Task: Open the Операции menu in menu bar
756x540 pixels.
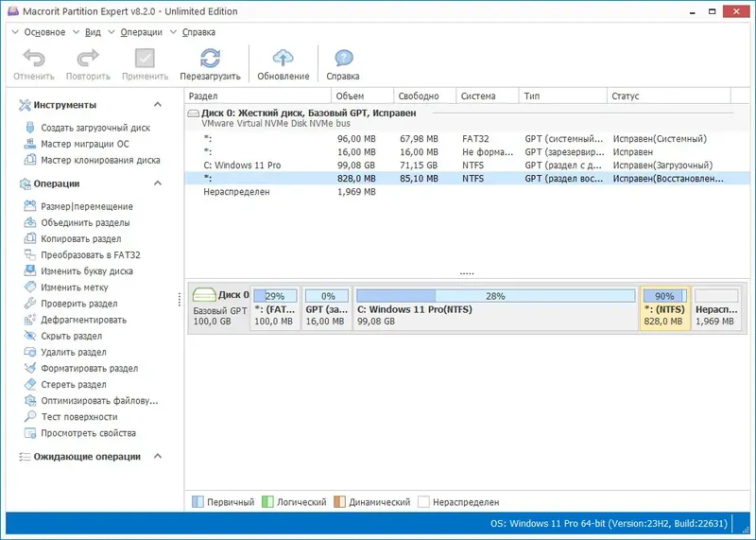Action: tap(141, 32)
